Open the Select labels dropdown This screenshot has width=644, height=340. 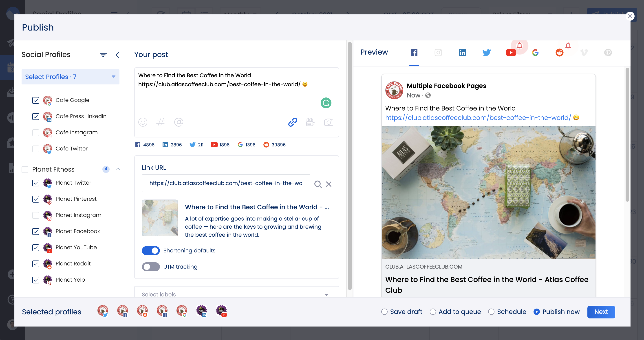tap(326, 294)
